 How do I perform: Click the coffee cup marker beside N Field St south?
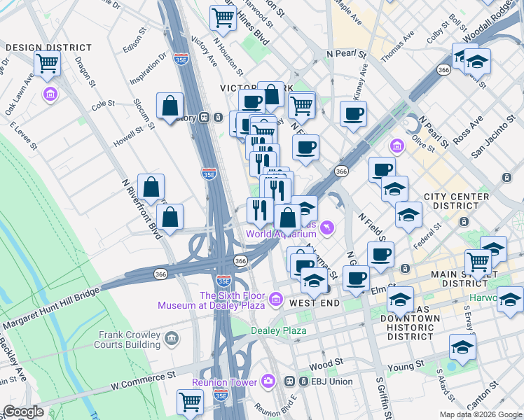pyautogui.click(x=380, y=258)
